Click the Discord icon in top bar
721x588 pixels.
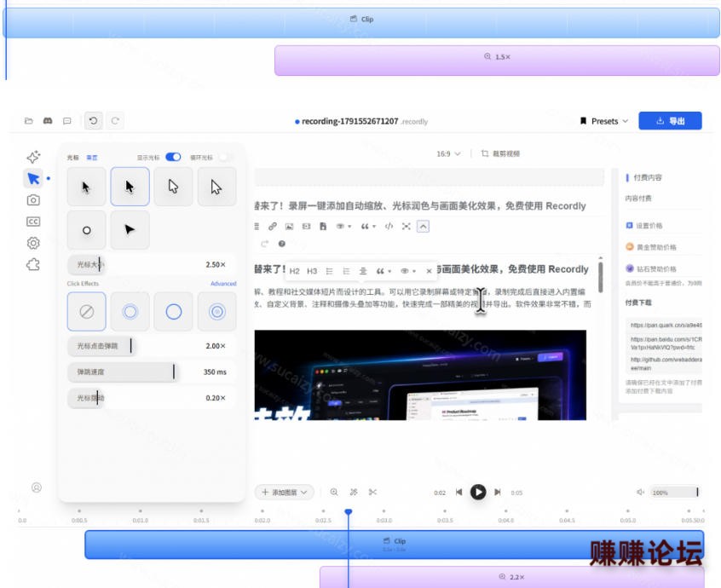tap(48, 121)
